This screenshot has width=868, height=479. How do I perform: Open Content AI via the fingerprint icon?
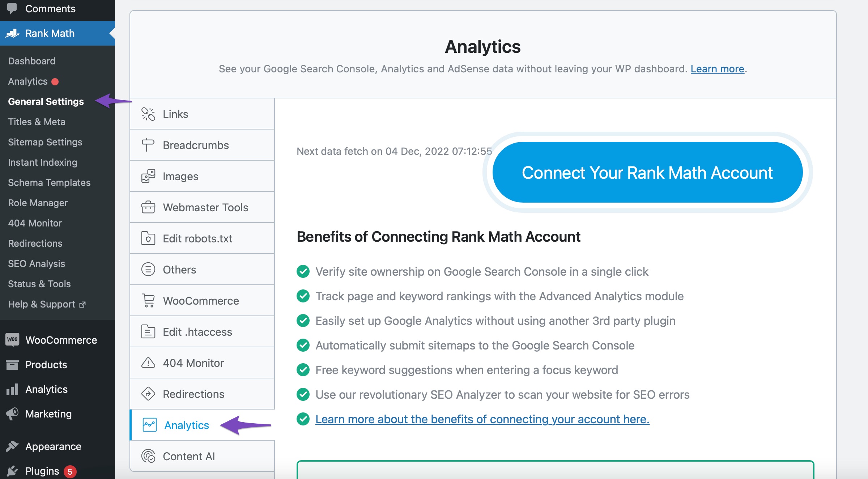[148, 456]
